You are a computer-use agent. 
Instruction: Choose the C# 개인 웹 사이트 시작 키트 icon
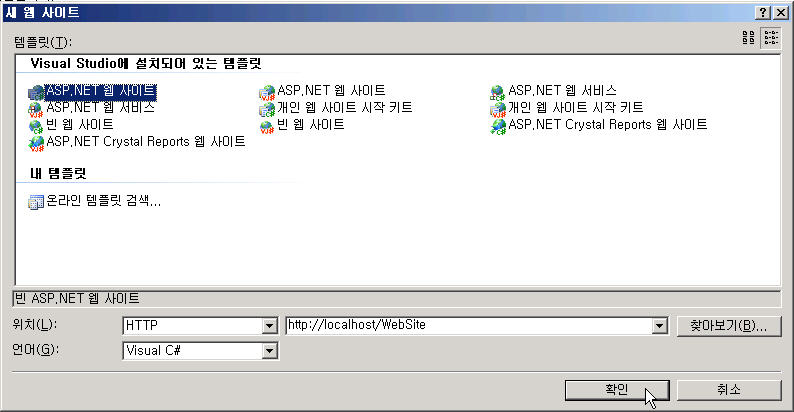(267, 109)
